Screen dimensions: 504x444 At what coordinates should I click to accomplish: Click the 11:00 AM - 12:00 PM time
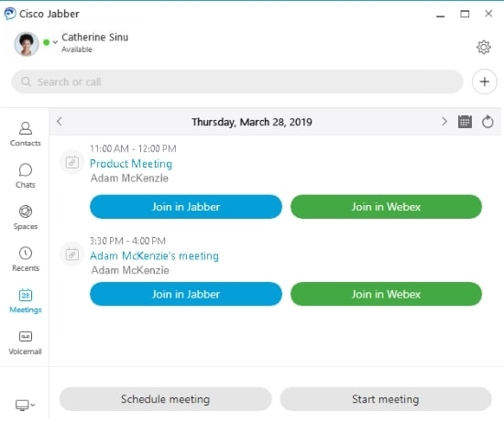click(x=133, y=148)
